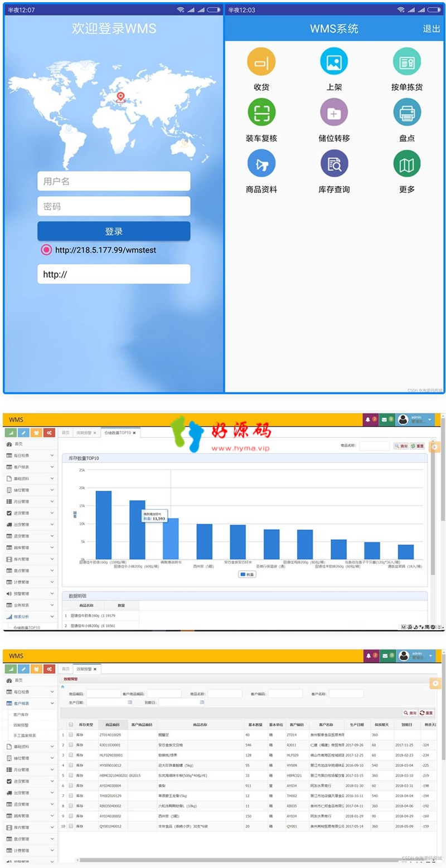Close the 效期预警 tab on the table page

(x=95, y=669)
